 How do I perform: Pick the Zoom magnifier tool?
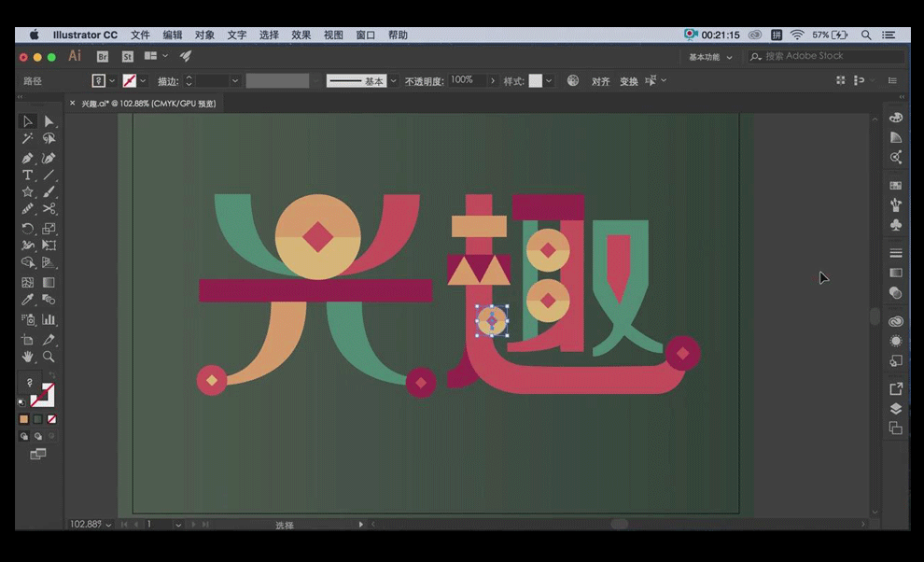tap(49, 357)
